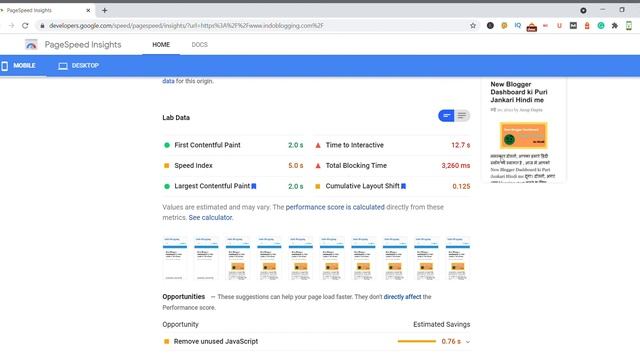
Task: Click the red lock-shaped extension icon
Action: tap(587, 26)
